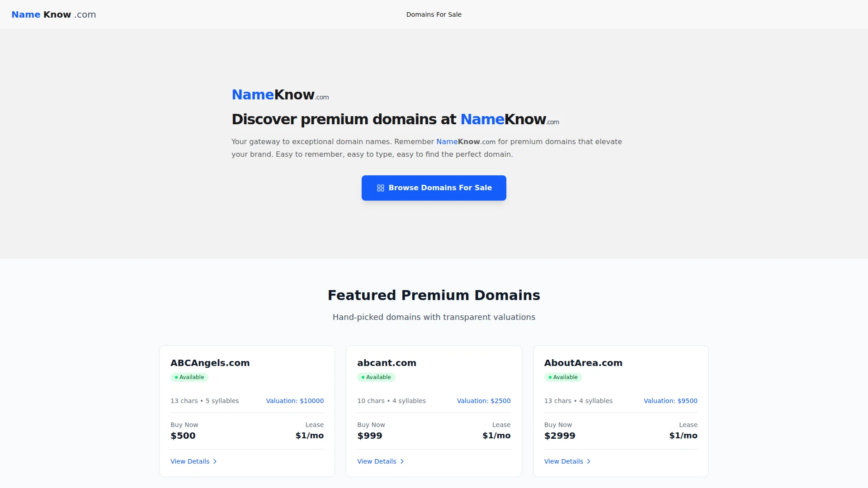
Task: Click the chevron next to abcant.com View Details
Action: point(402,461)
